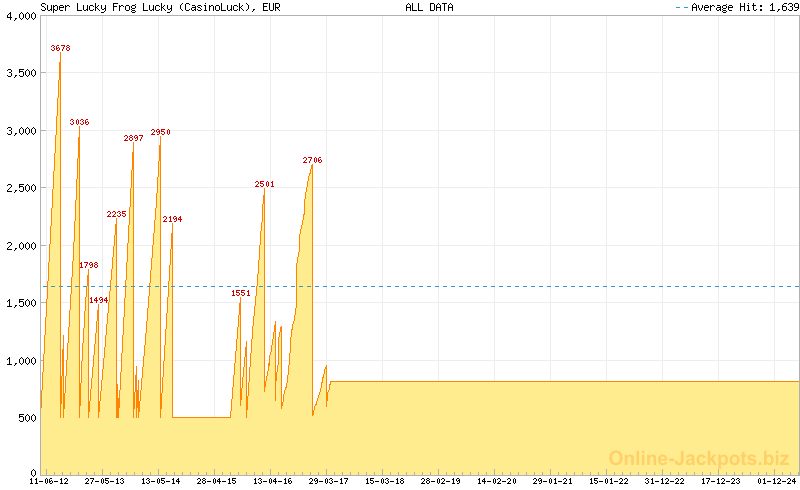Select the 1494 low peak label
Image resolution: width=800 pixels, height=490 pixels.
point(98,300)
